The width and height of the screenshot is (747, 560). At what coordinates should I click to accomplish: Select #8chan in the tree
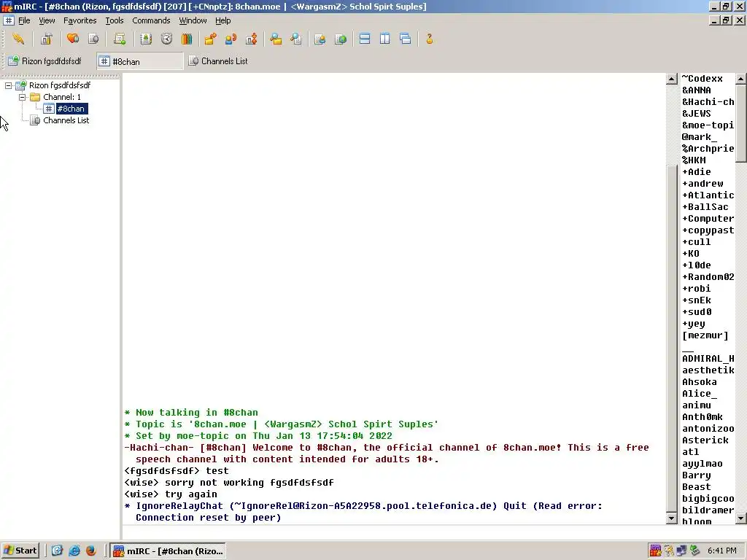71,109
